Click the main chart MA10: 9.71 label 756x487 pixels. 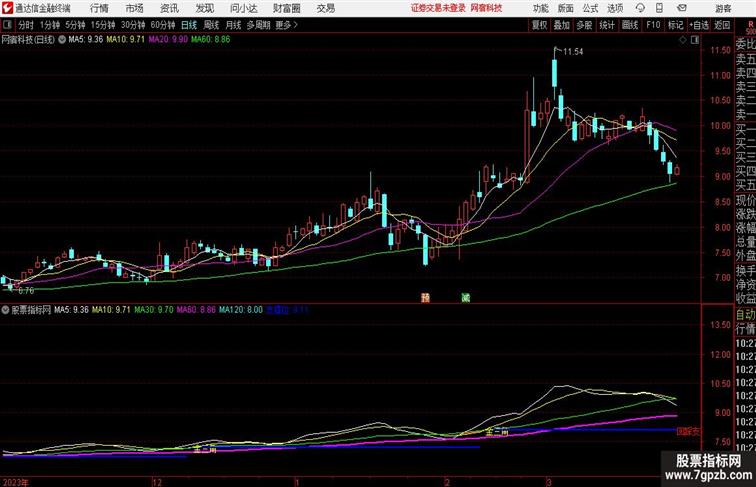click(125, 40)
